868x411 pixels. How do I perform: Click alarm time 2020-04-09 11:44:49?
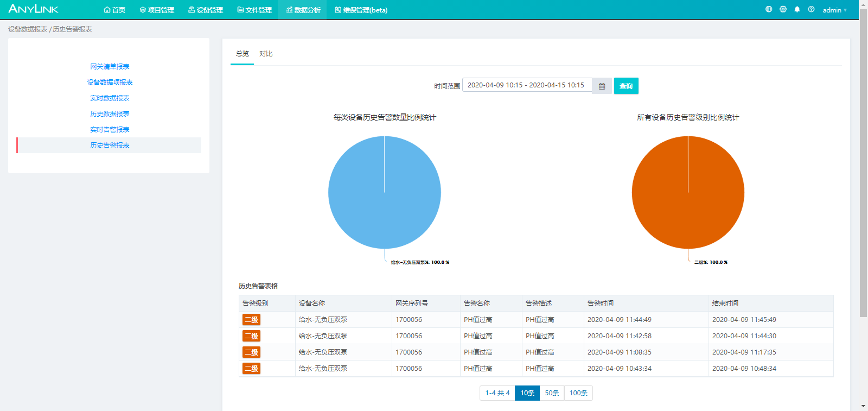point(620,320)
